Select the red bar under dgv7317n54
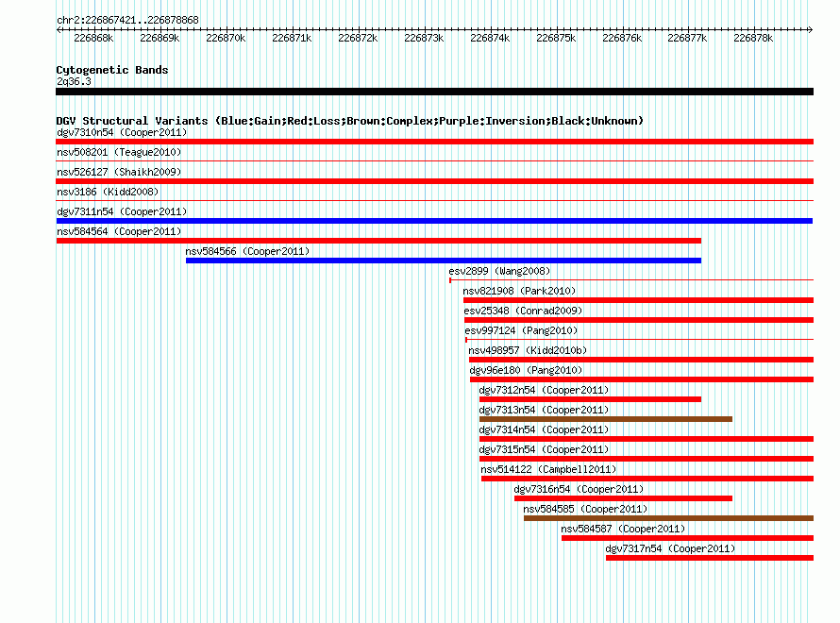 tap(710, 558)
